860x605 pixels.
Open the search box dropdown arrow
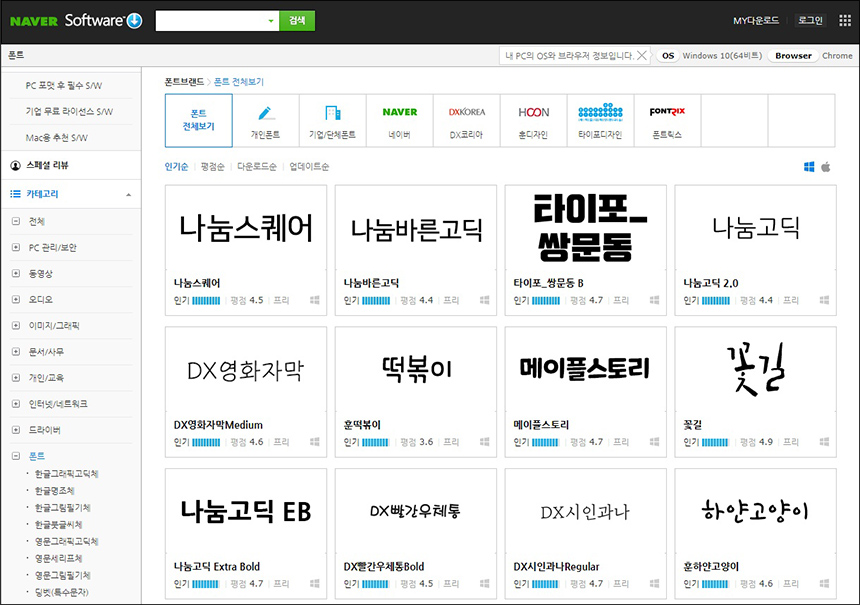point(270,21)
